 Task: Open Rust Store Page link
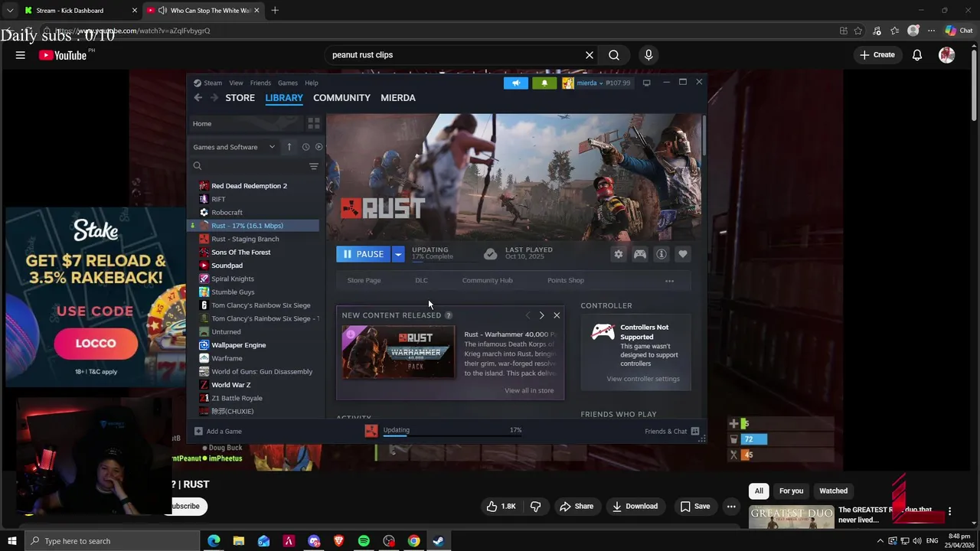tap(364, 281)
